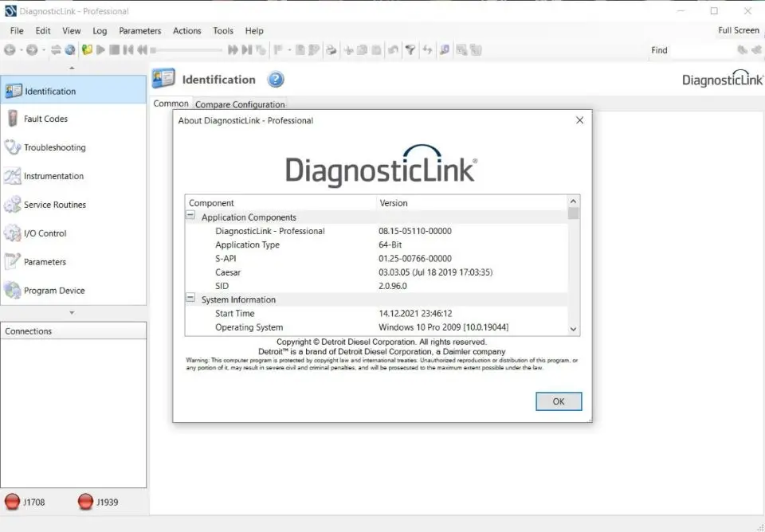765x532 pixels.
Task: Click the Version column header
Action: click(x=472, y=203)
